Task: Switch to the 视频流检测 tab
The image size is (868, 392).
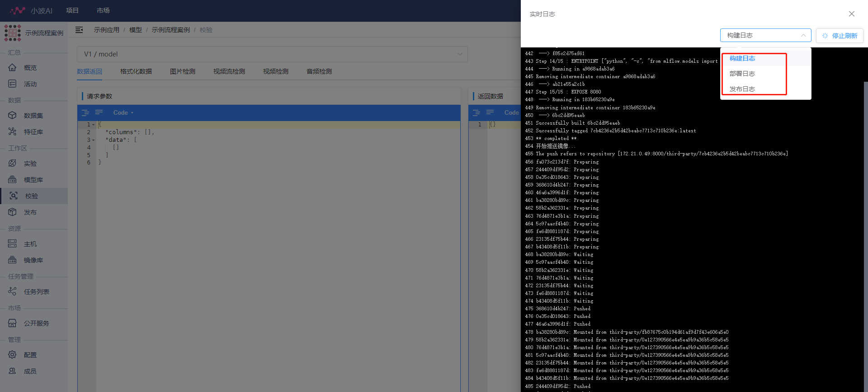Action: (x=229, y=71)
